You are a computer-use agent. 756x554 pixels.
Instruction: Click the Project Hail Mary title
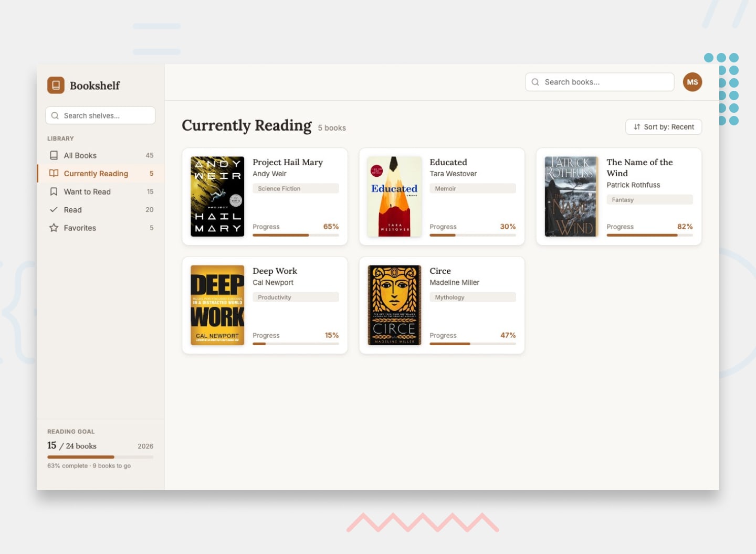288,162
